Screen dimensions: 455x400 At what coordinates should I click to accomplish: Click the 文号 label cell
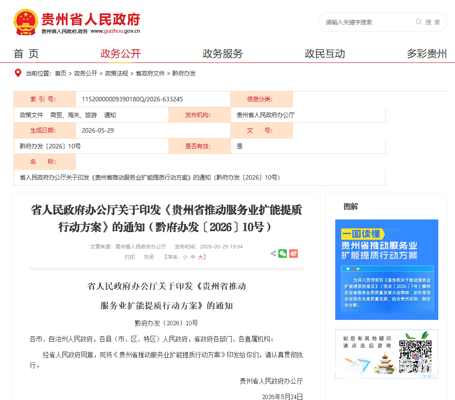(262, 130)
